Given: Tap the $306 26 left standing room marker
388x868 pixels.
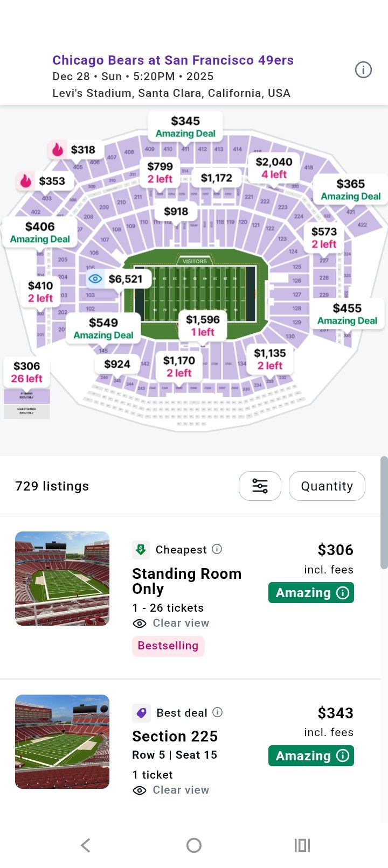Looking at the screenshot, I should (27, 372).
